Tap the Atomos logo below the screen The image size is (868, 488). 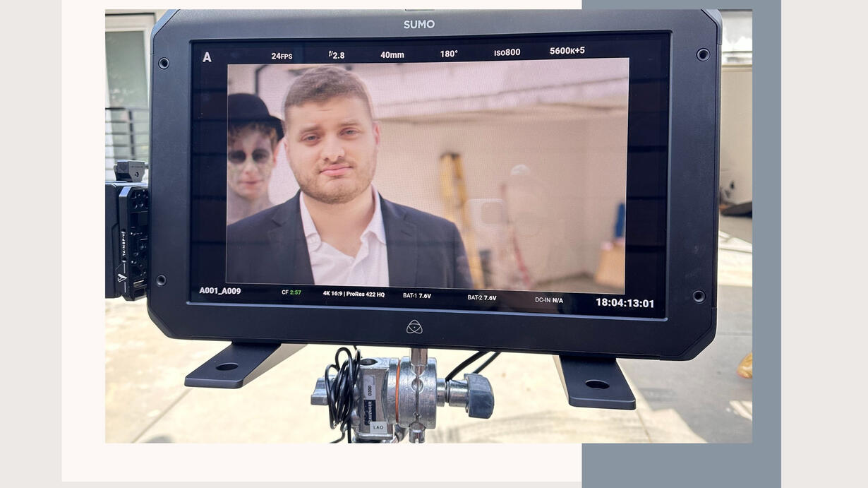(x=414, y=326)
